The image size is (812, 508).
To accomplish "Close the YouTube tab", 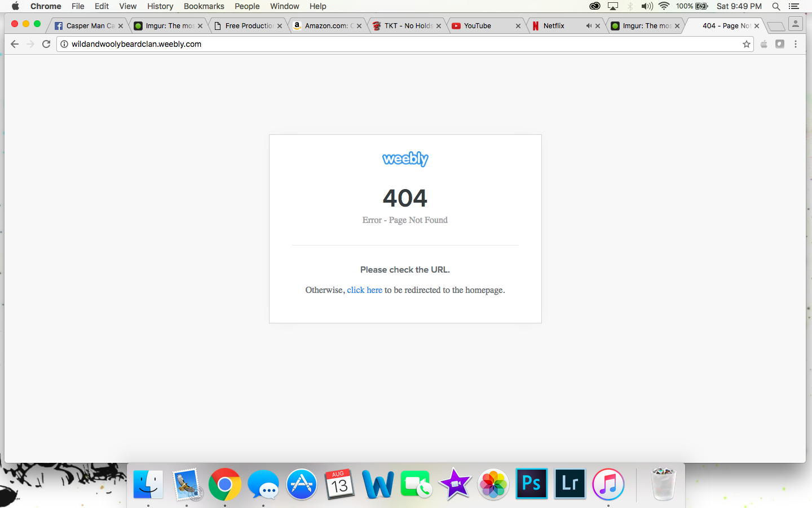I will [518, 26].
